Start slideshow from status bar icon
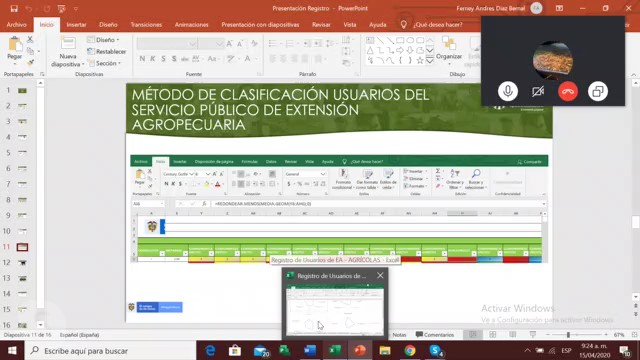 click(533, 335)
